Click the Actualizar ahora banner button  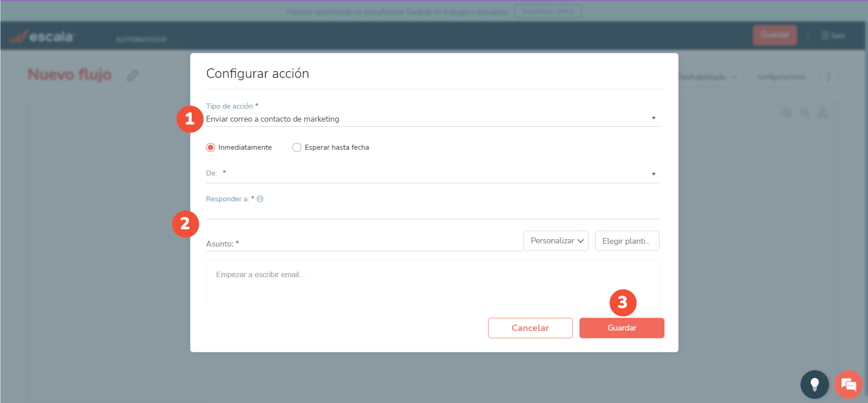coord(548,11)
